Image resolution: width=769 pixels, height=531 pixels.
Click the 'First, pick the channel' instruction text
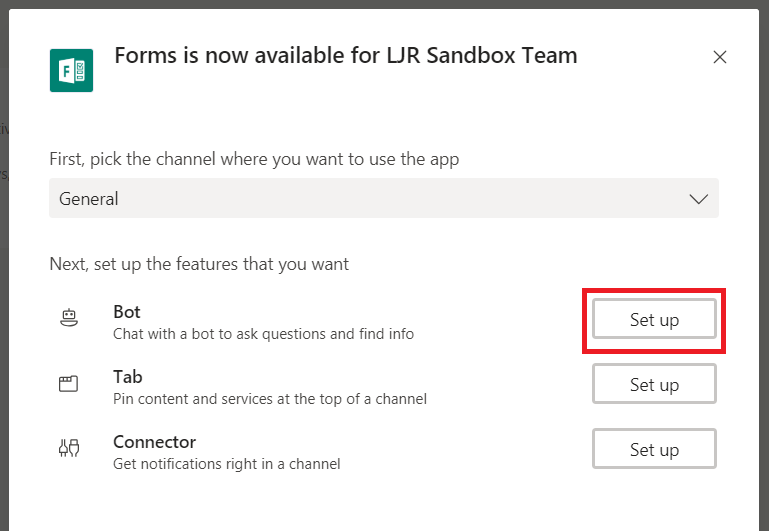coord(254,160)
